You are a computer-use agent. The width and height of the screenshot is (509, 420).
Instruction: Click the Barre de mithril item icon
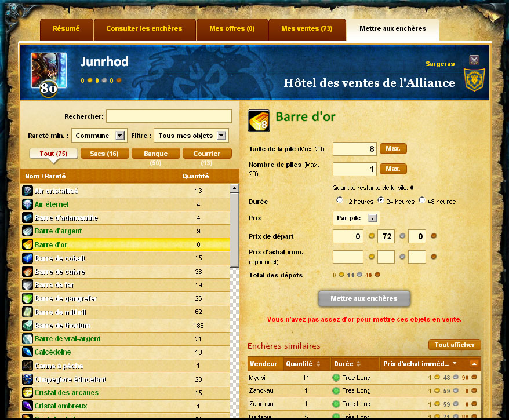pos(27,312)
